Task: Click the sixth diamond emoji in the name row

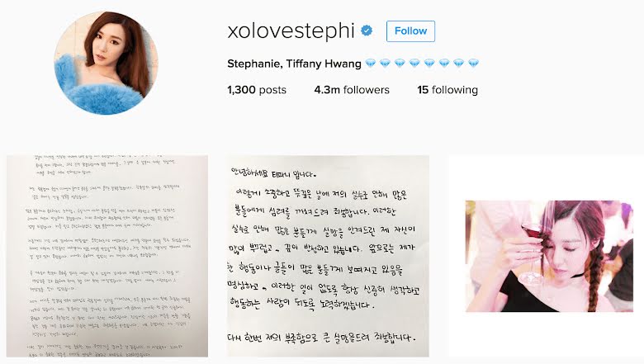Action: tap(444, 64)
